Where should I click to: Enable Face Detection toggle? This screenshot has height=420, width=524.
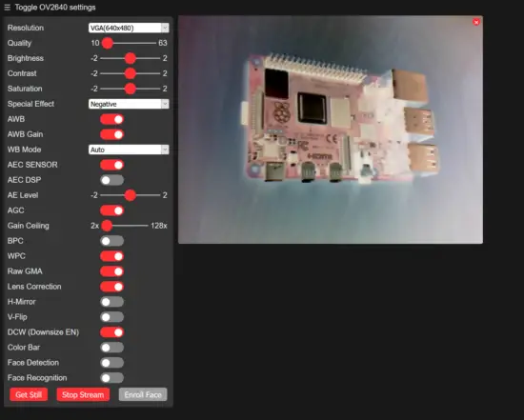point(112,363)
